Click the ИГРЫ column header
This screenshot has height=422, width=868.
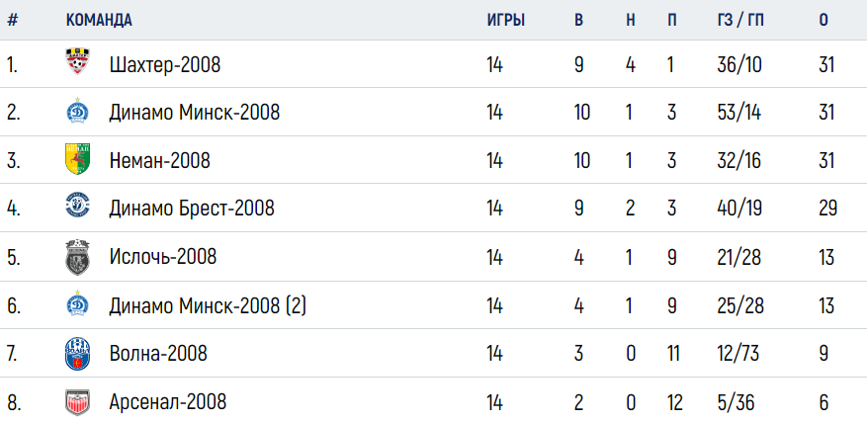(x=506, y=21)
